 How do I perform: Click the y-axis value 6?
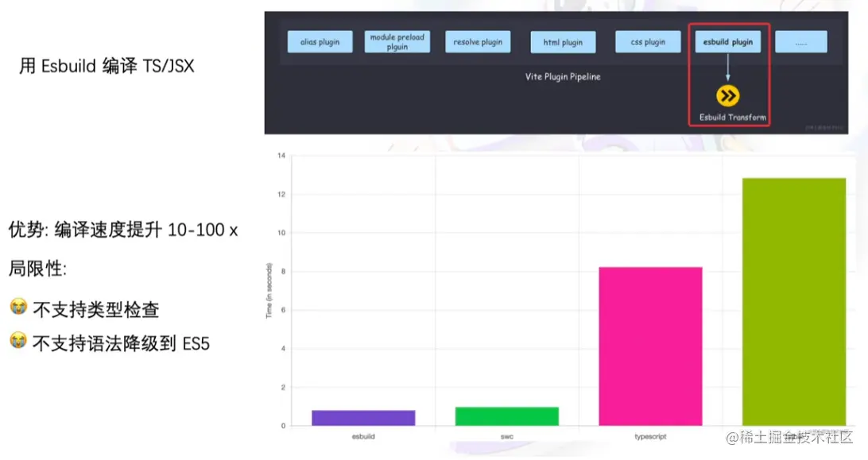(283, 310)
